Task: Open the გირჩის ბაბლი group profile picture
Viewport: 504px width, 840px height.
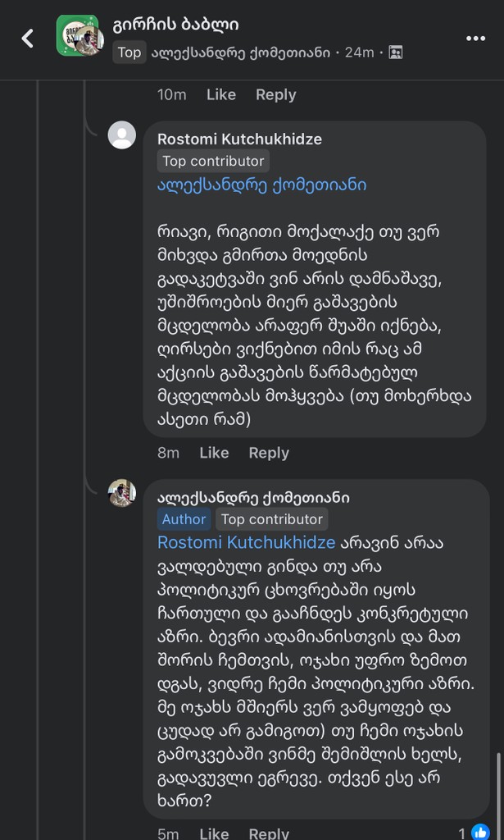Action: click(x=77, y=34)
